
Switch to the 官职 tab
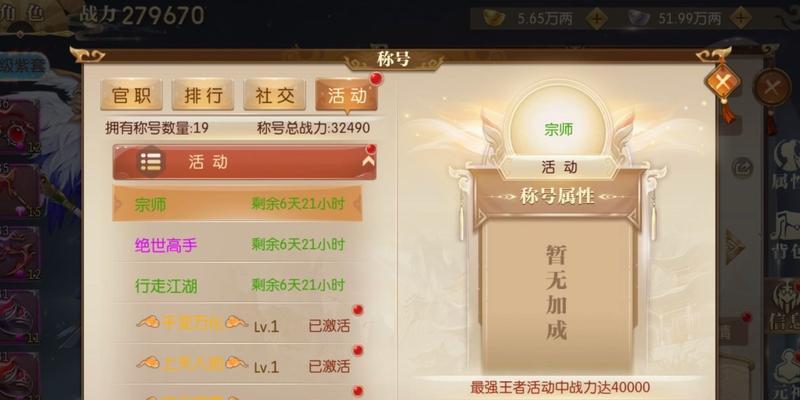click(x=131, y=94)
